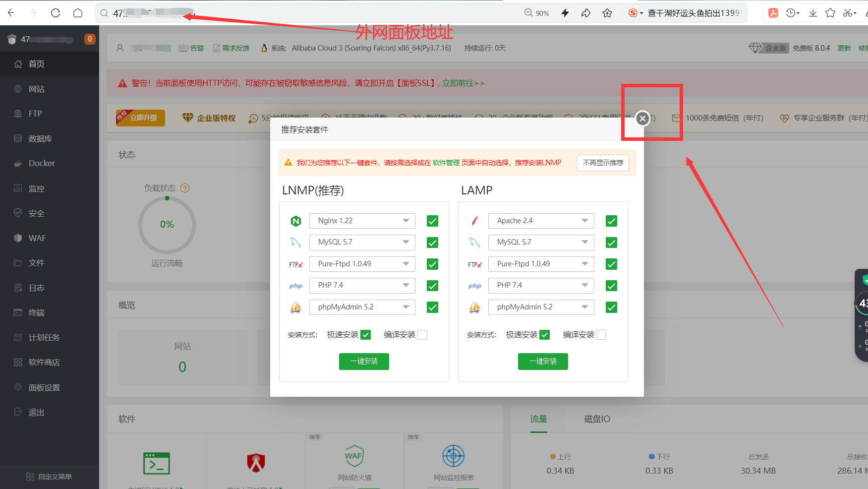Click the share arrow icon in address bar
This screenshot has width=868, height=489.
586,13
